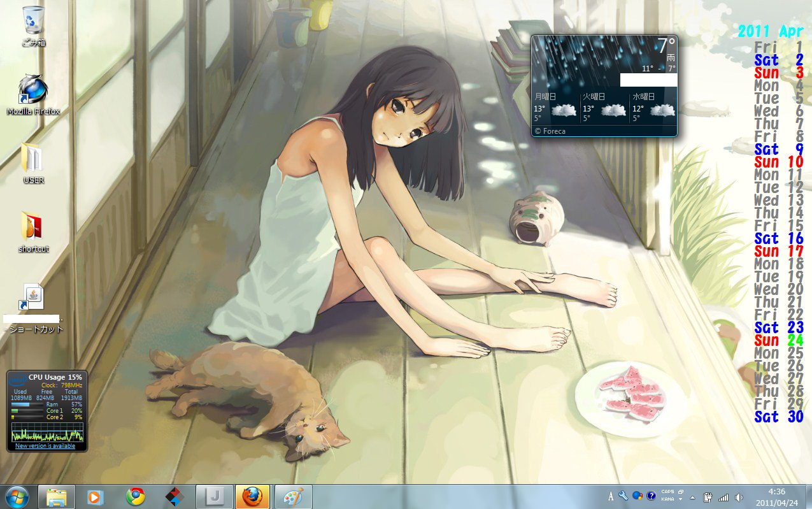Click the 'Clock: 798MHz' text
Screen dimensions: 812x509
pyautogui.click(x=62, y=385)
